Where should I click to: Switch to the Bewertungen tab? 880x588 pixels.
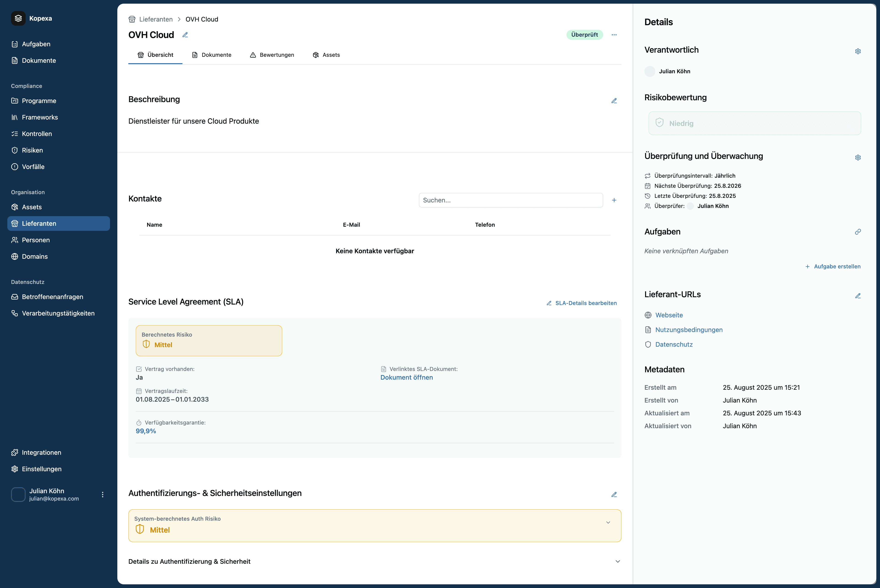click(x=272, y=55)
